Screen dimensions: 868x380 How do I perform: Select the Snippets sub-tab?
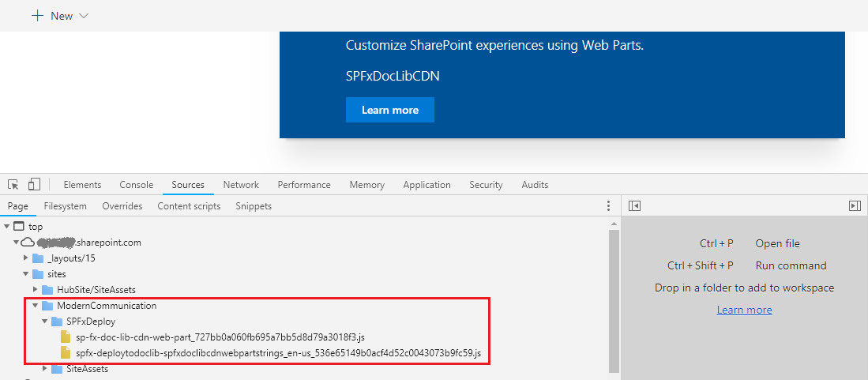(x=253, y=206)
